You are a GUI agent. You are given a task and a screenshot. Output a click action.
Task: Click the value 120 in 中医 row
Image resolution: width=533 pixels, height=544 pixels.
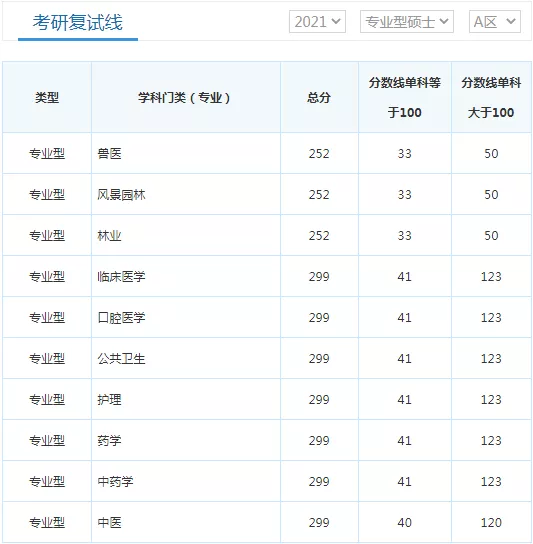(491, 522)
